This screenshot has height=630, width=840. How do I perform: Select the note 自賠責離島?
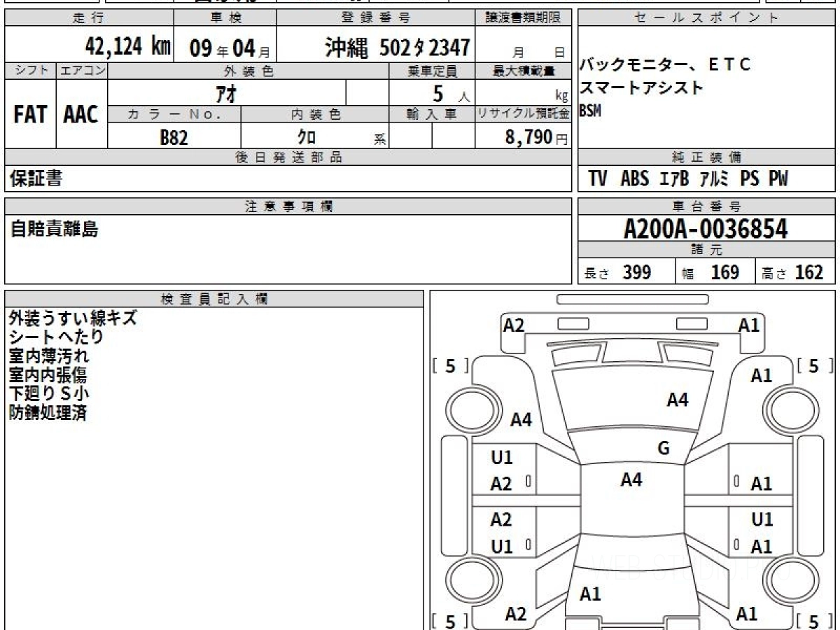coord(54,228)
